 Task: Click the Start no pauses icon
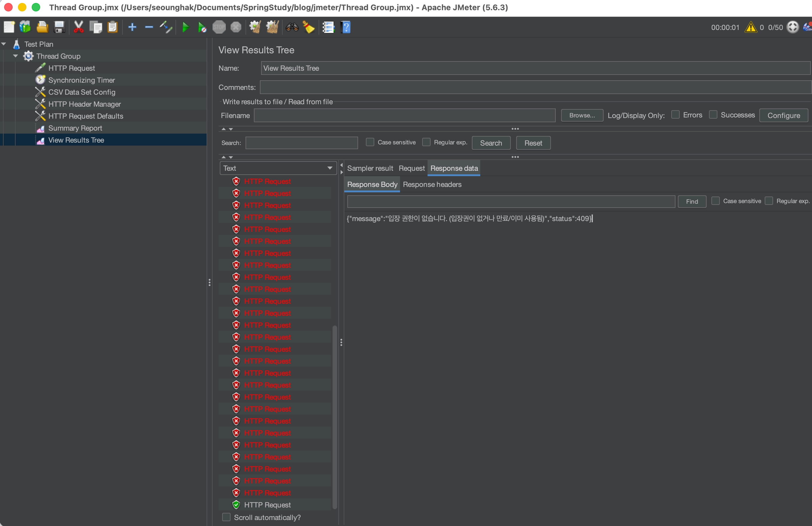pyautogui.click(x=202, y=27)
